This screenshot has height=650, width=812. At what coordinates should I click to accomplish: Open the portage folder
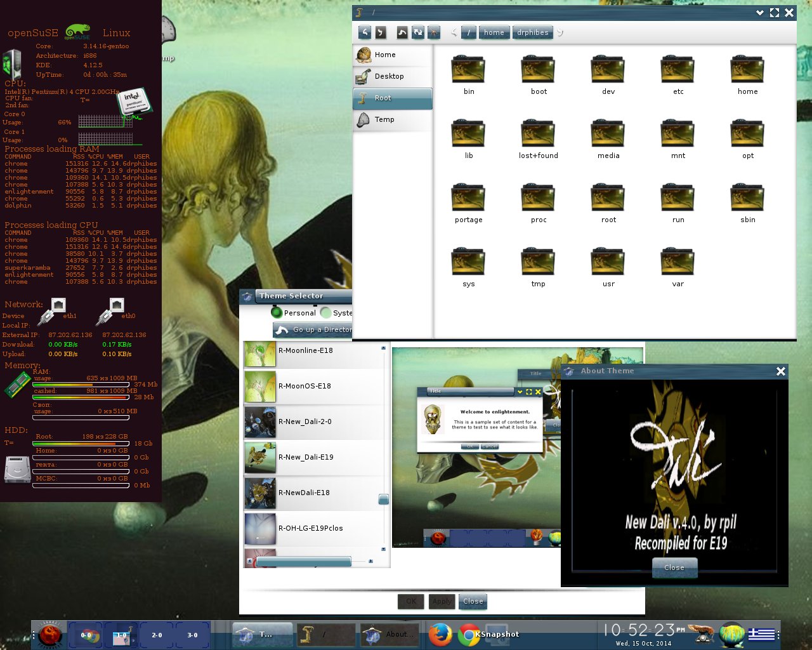469,203
